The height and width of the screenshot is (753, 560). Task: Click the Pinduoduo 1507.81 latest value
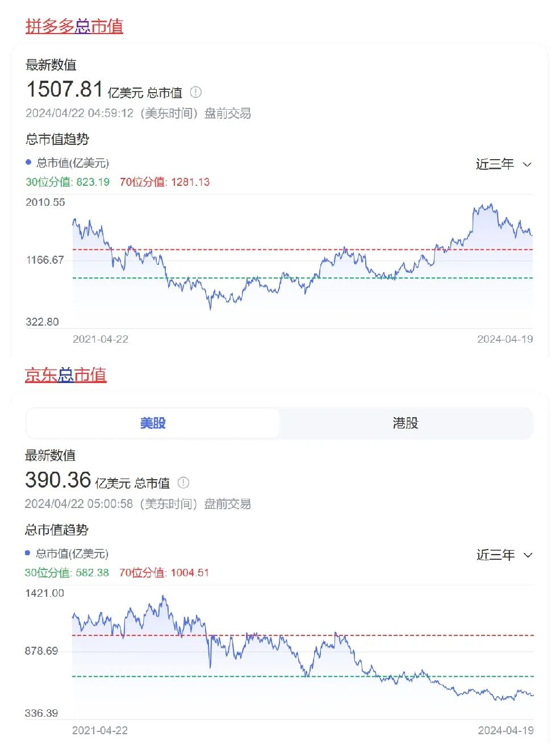click(64, 89)
